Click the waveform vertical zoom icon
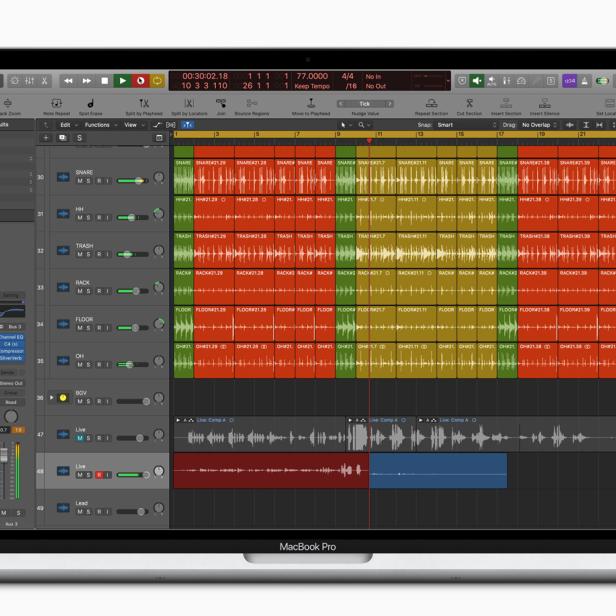 (570, 125)
